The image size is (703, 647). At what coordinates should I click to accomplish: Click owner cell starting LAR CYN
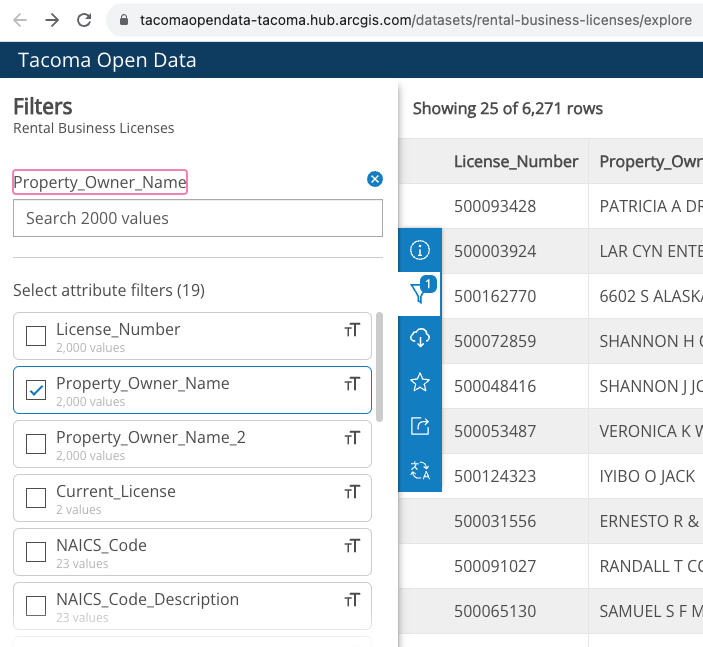pos(651,251)
